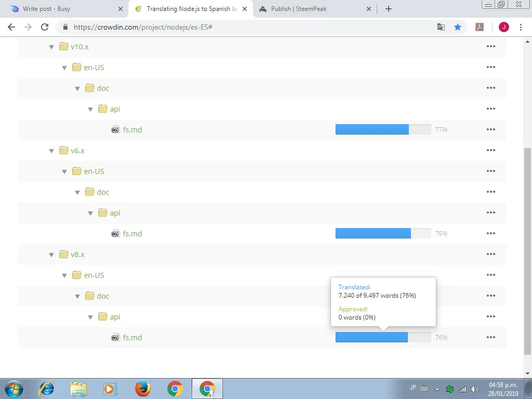The height and width of the screenshot is (399, 532).
Task: Click markdown file icon of v8.x fs.md
Action: (116, 337)
